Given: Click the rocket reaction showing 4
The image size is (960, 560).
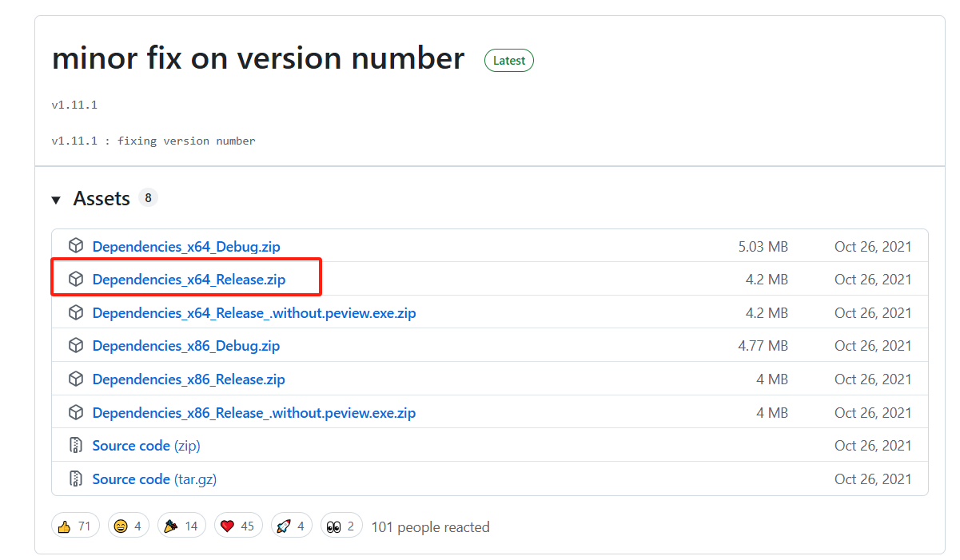Looking at the screenshot, I should (x=291, y=525).
